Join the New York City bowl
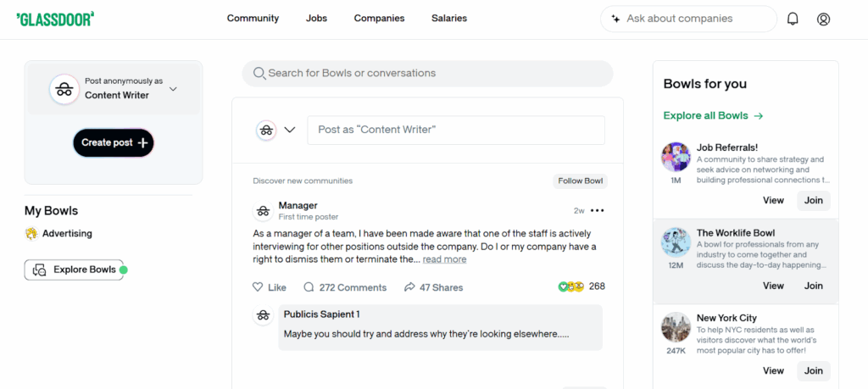The height and width of the screenshot is (389, 868). [814, 370]
